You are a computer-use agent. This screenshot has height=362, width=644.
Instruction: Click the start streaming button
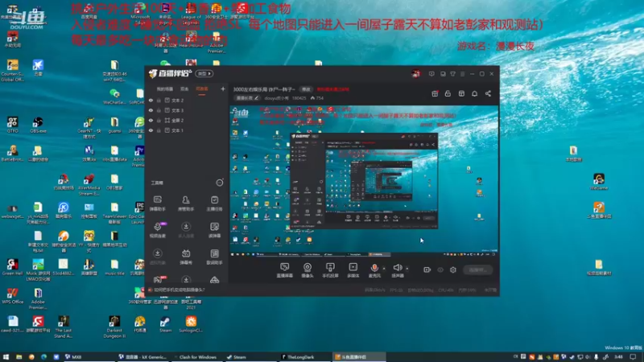[478, 269]
